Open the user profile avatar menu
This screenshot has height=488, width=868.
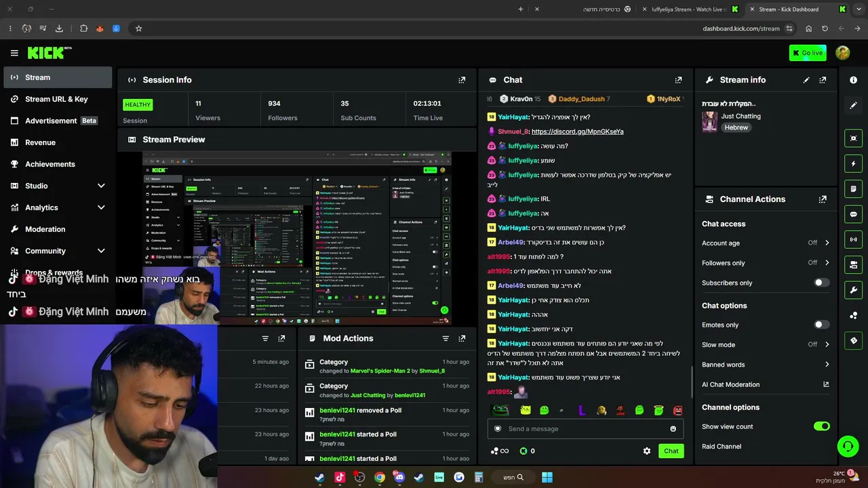[x=842, y=53]
